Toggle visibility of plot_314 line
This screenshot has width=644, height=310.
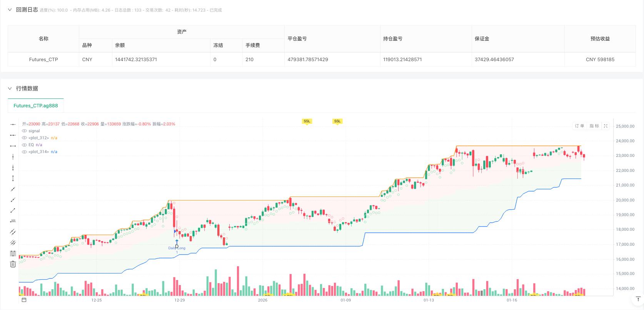[x=25, y=152]
